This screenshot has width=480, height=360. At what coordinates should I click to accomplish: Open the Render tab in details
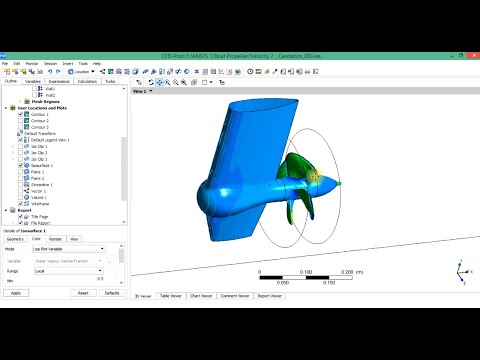coord(55,239)
